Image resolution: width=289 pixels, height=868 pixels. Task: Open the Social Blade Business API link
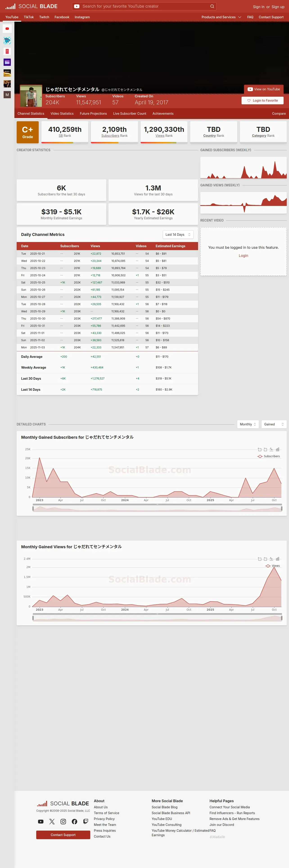171,813
